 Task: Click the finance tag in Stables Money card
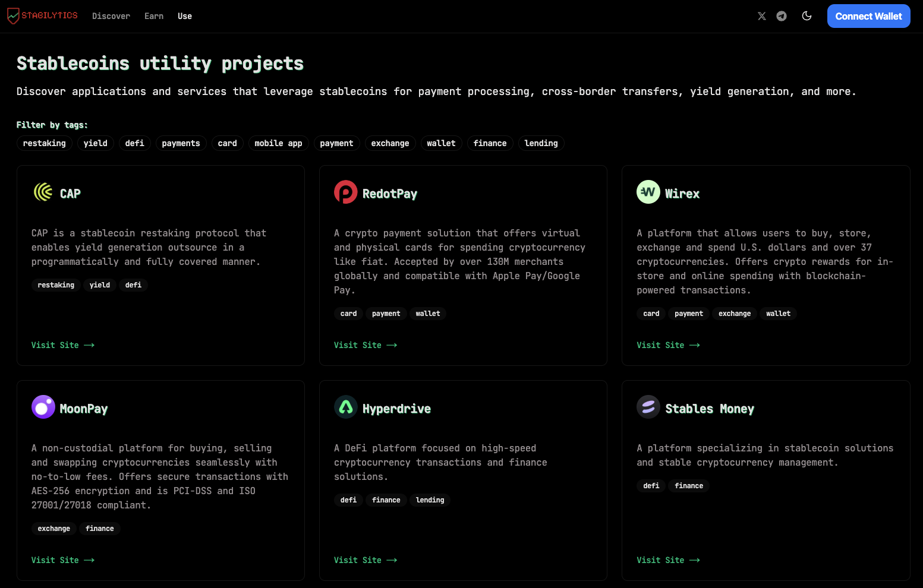[689, 486]
